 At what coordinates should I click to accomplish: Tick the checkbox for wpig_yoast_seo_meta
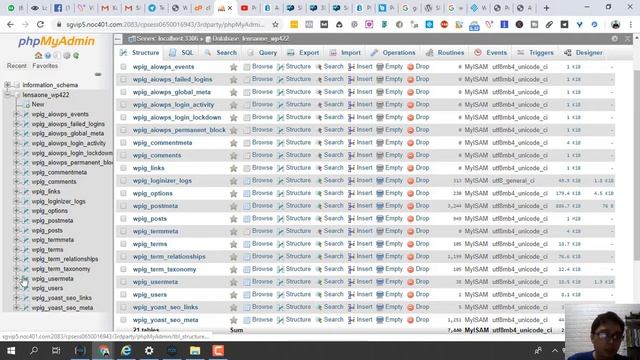click(x=124, y=320)
